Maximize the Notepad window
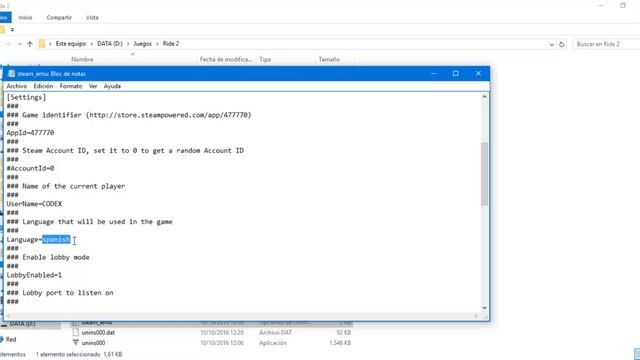Image resolution: width=640 pixels, height=360 pixels. [x=456, y=73]
